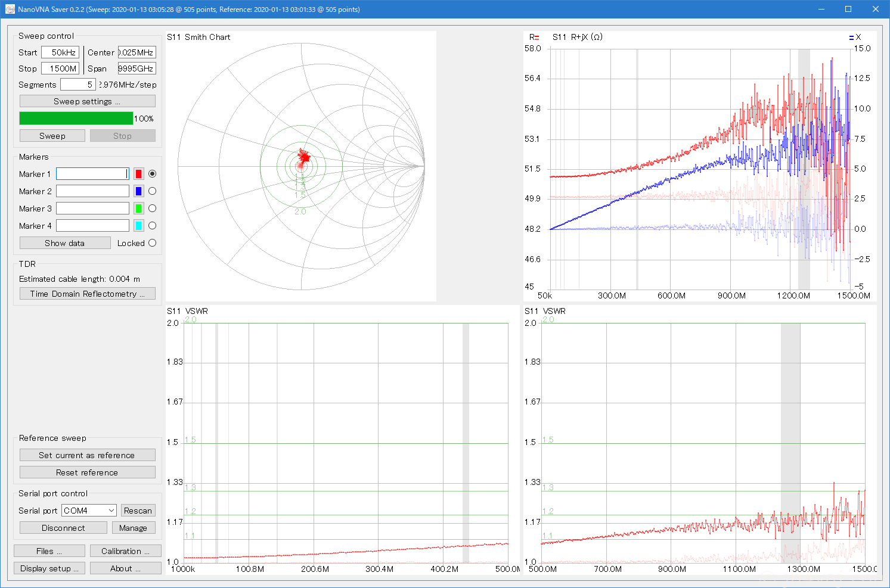Minimize the NanoVNA Saver window
Viewport: 890px width, 588px height.
[x=821, y=10]
